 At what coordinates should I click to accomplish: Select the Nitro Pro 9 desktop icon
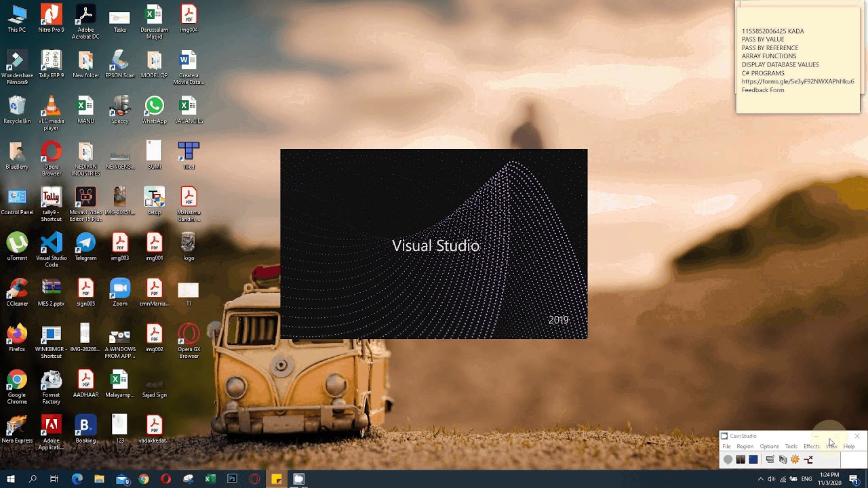pyautogui.click(x=52, y=19)
